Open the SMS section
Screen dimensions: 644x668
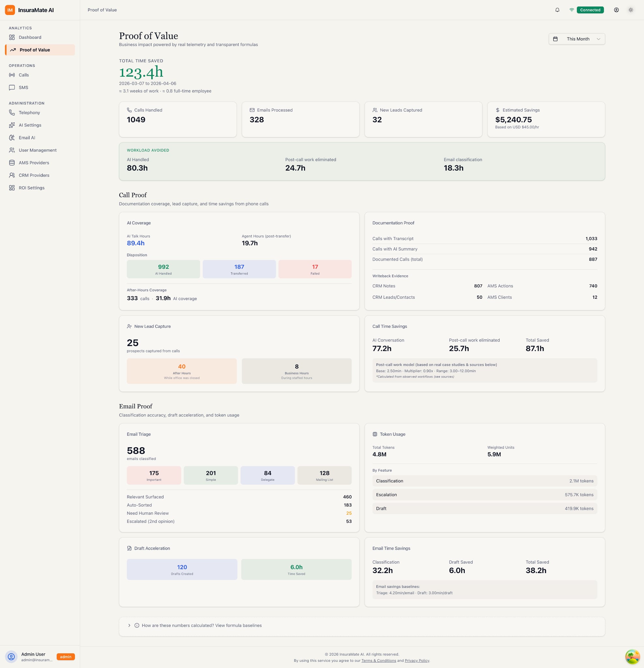[23, 87]
